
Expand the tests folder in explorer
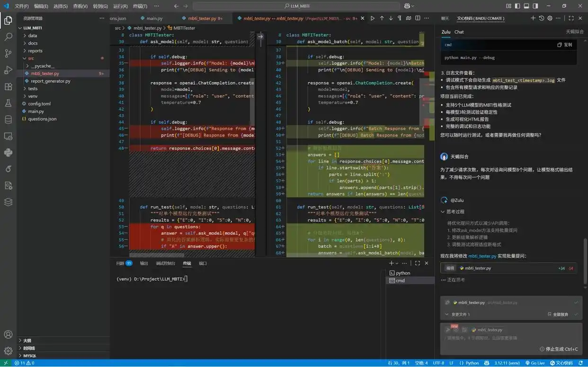33,88
